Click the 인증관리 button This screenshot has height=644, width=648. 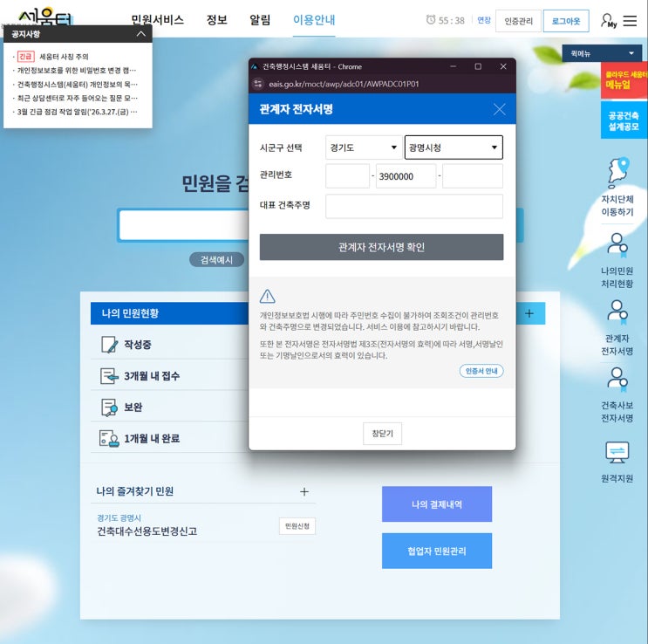click(518, 21)
